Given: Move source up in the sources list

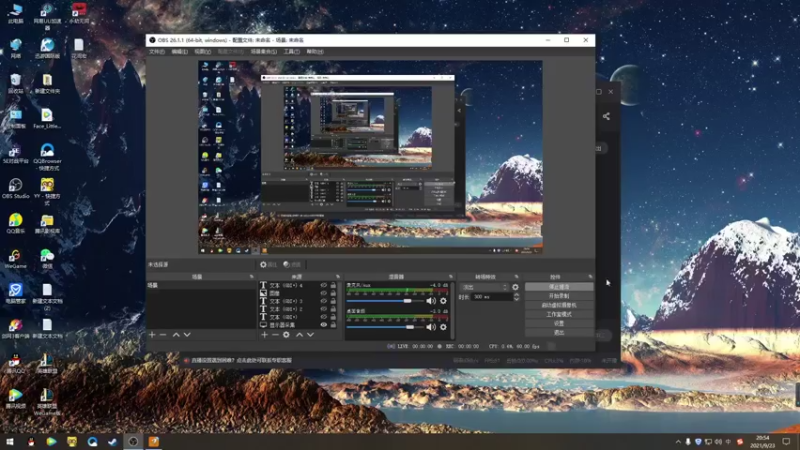Looking at the screenshot, I should (x=299, y=335).
